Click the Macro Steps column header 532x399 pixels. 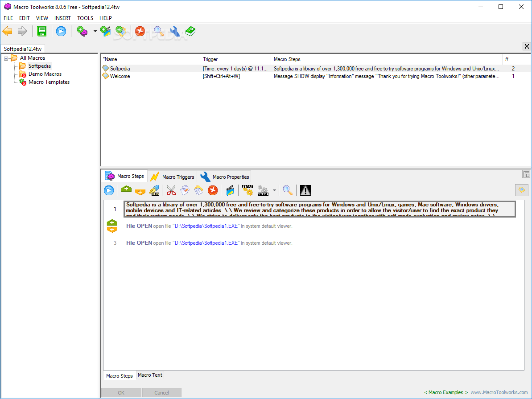387,59
